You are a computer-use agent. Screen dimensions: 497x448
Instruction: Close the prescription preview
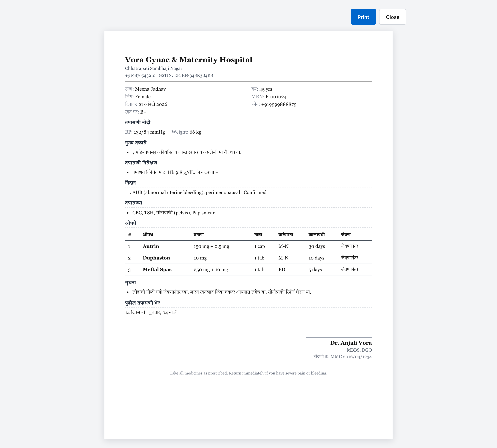click(392, 17)
